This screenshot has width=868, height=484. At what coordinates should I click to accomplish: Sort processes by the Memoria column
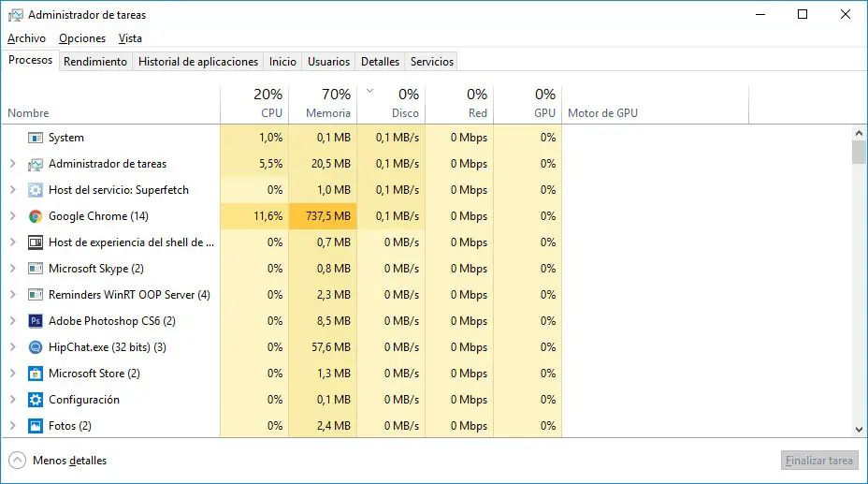click(324, 104)
